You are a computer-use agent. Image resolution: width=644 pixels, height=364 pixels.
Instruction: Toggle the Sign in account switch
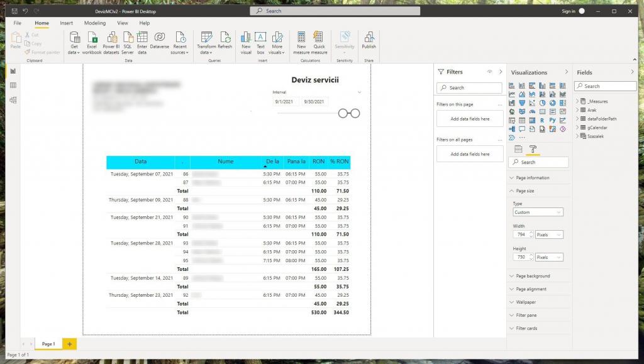tap(582, 11)
